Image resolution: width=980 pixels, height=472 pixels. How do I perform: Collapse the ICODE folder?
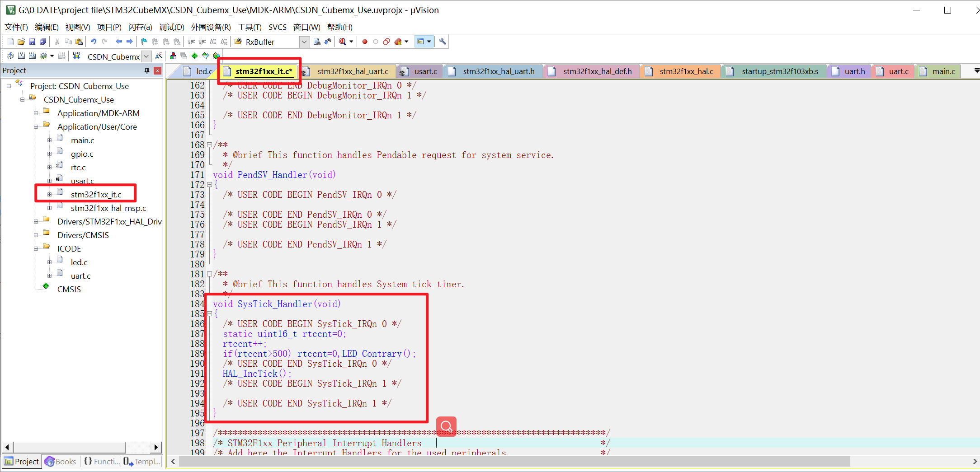36,249
